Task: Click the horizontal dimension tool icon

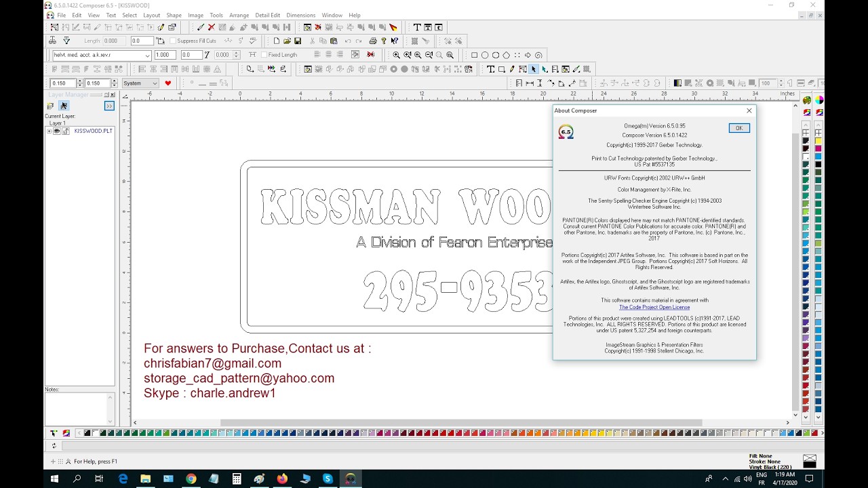Action: 529,83
